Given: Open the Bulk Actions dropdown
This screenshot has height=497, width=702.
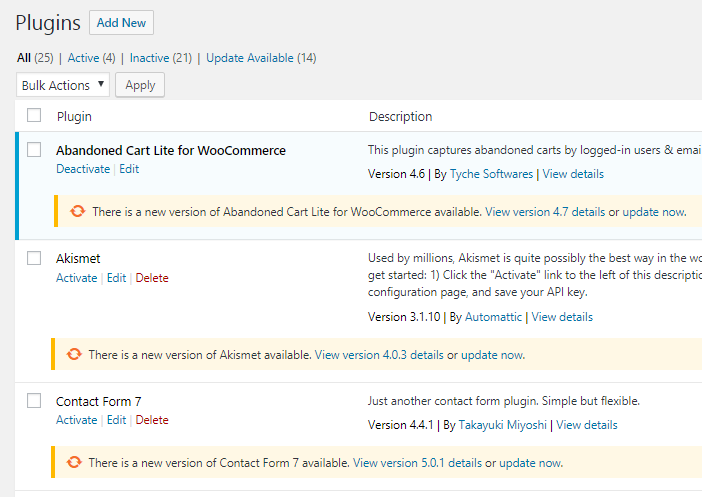Looking at the screenshot, I should (x=63, y=85).
